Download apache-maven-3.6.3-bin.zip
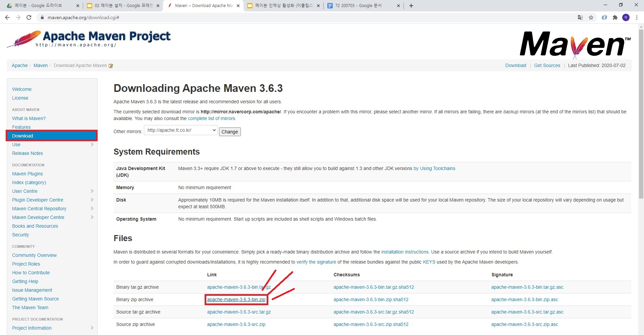Screen dimensions: 644x335 click(x=236, y=299)
